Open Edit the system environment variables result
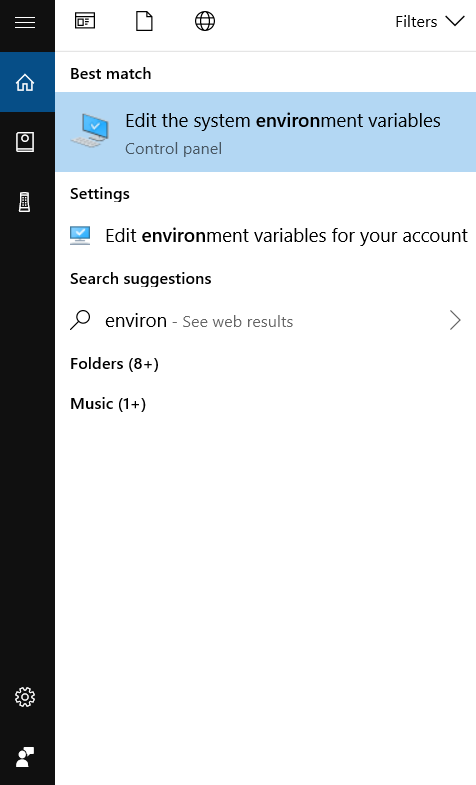This screenshot has height=785, width=476. tap(265, 132)
